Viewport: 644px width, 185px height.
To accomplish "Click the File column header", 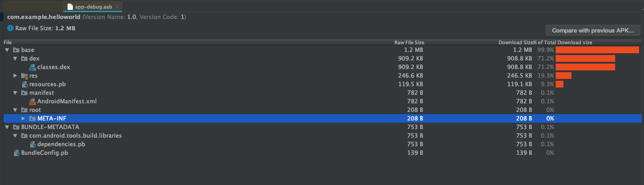I will (x=8, y=42).
